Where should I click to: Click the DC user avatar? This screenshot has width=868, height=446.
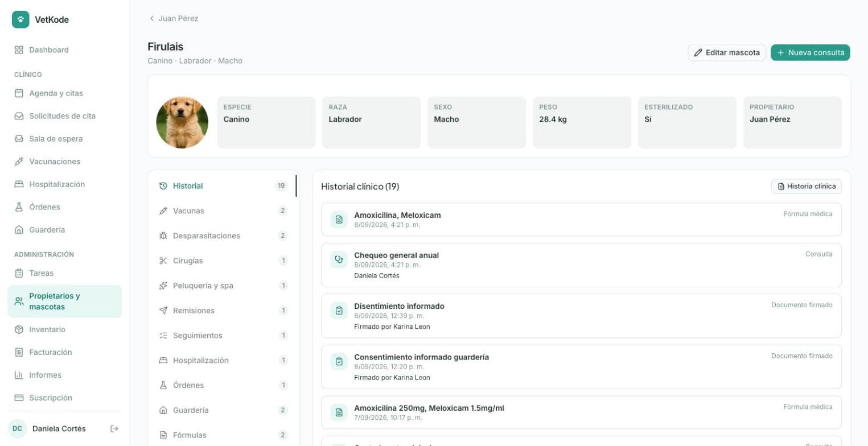pyautogui.click(x=18, y=428)
